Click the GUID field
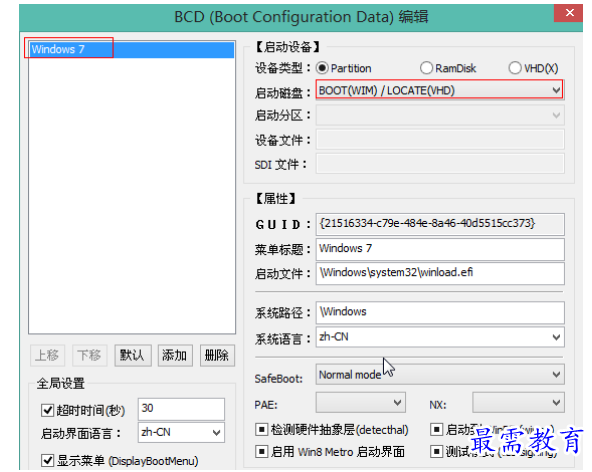This screenshot has width=592, height=472. pos(440,224)
